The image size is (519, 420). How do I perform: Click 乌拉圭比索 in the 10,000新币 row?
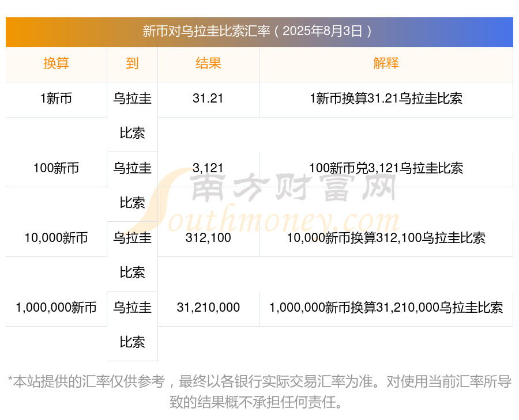[132, 255]
